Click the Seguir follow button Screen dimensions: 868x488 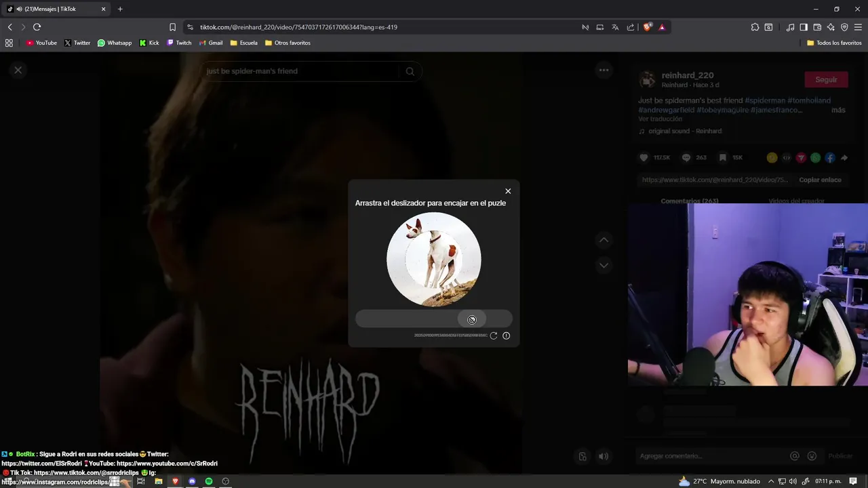tap(826, 79)
